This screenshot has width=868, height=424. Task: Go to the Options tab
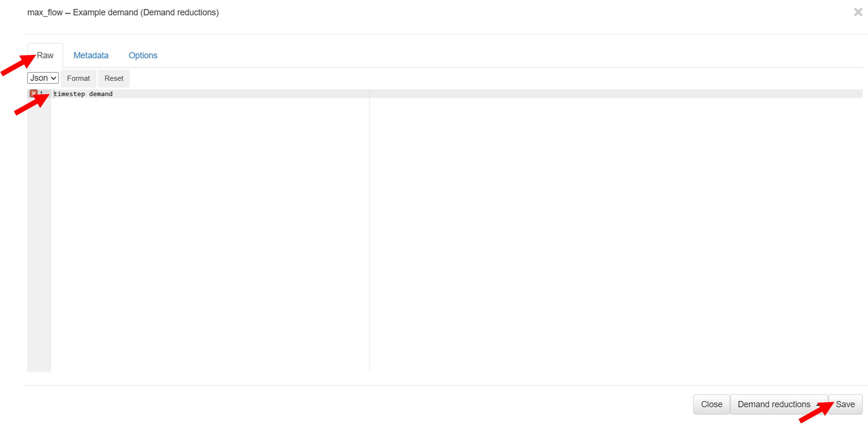click(x=143, y=55)
